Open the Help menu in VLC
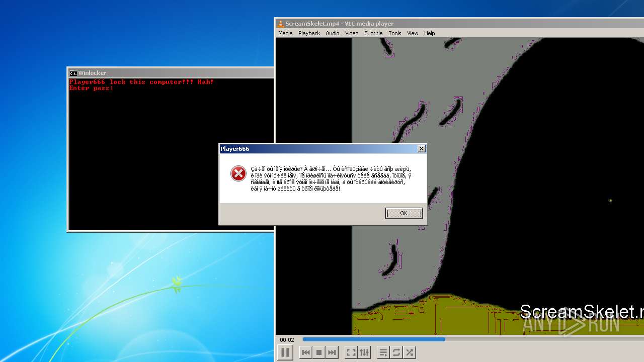This screenshot has width=644, height=362. (430, 33)
